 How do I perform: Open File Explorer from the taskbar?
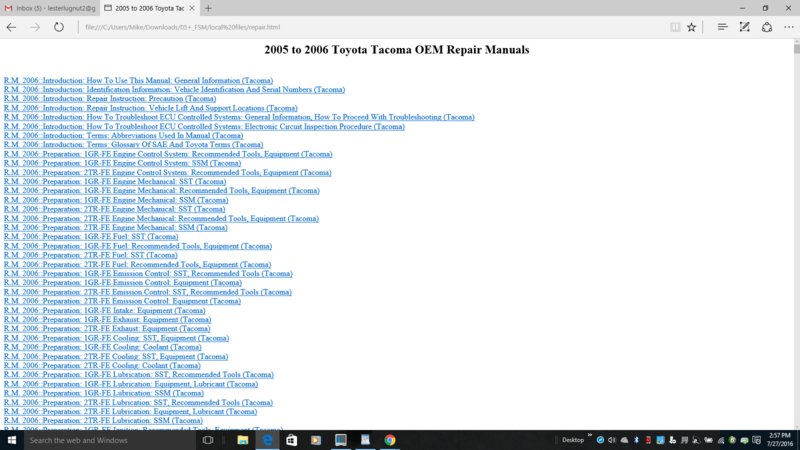pos(242,440)
